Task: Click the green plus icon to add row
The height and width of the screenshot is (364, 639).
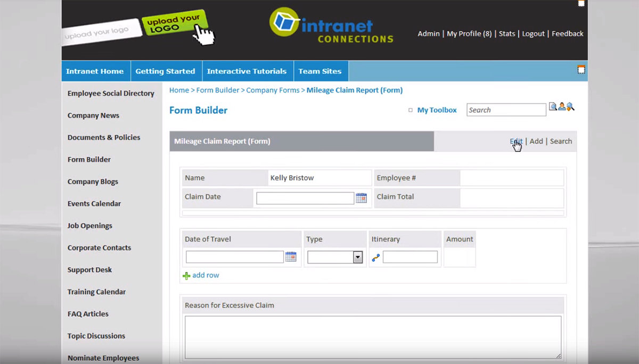Action: 186,275
